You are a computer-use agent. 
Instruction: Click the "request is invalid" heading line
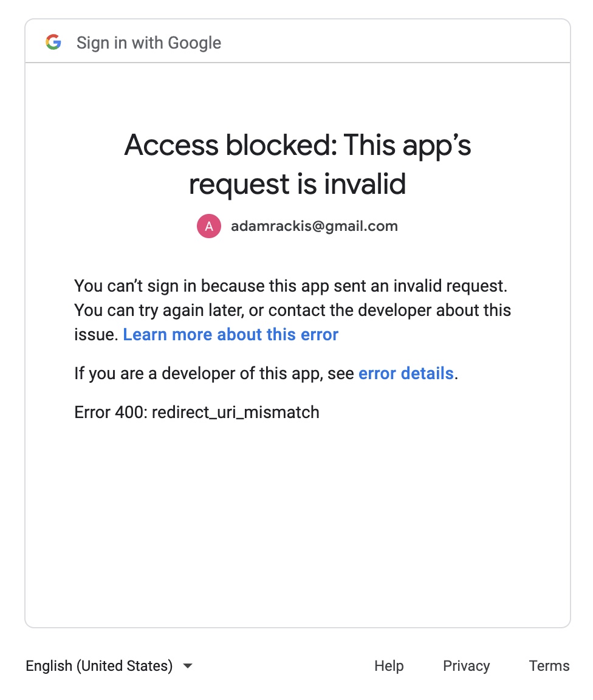pos(298,184)
